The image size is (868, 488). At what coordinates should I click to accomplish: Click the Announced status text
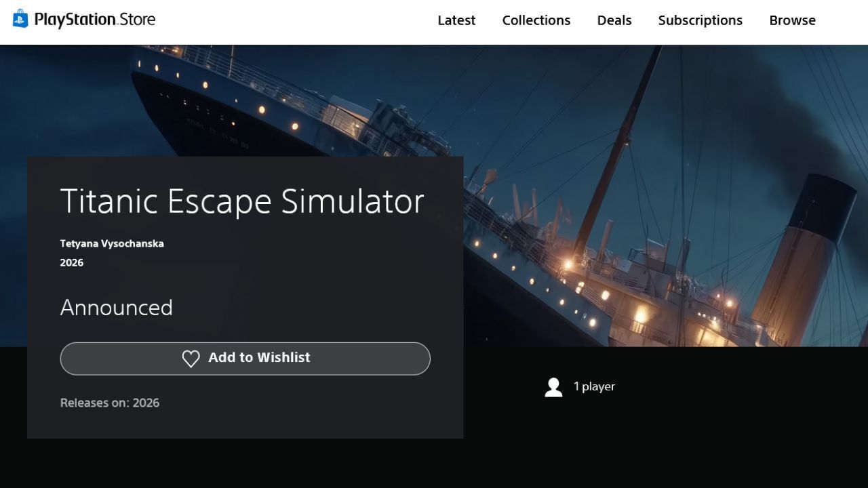117,308
